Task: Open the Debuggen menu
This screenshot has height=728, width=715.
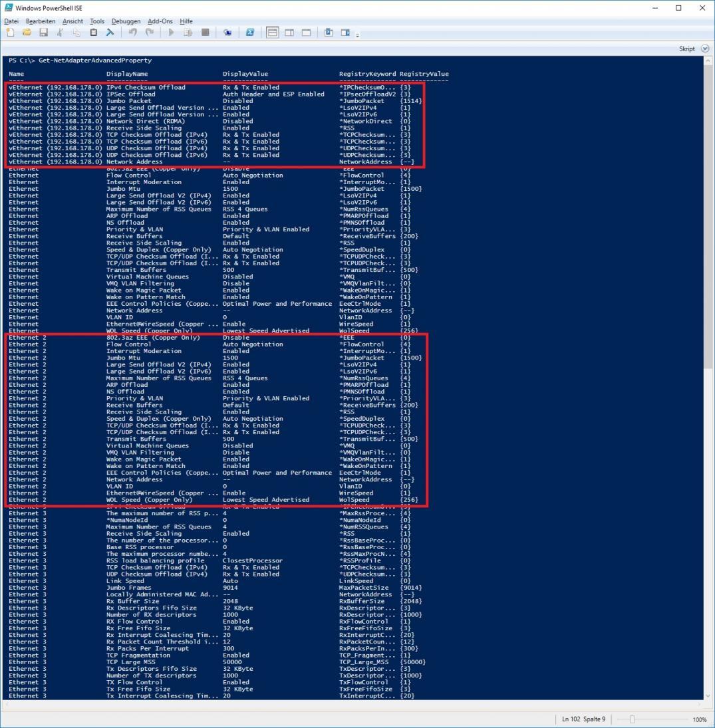Action: [x=126, y=21]
